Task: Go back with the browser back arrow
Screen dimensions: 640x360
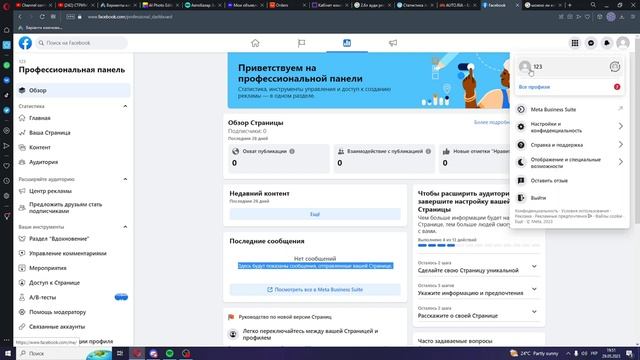Action: coord(20,17)
